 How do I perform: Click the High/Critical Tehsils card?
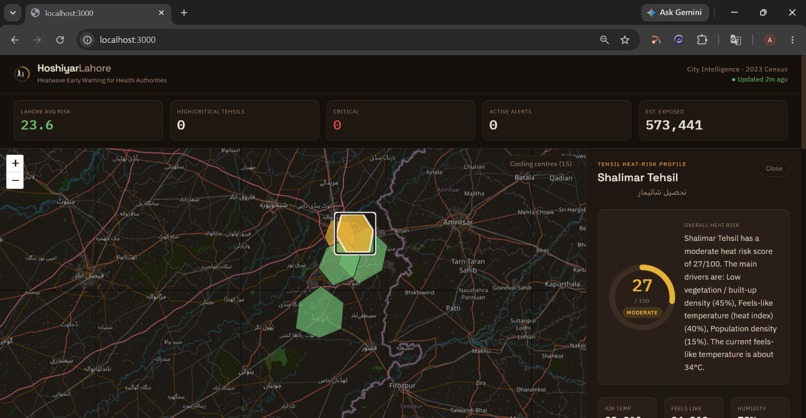click(x=244, y=120)
